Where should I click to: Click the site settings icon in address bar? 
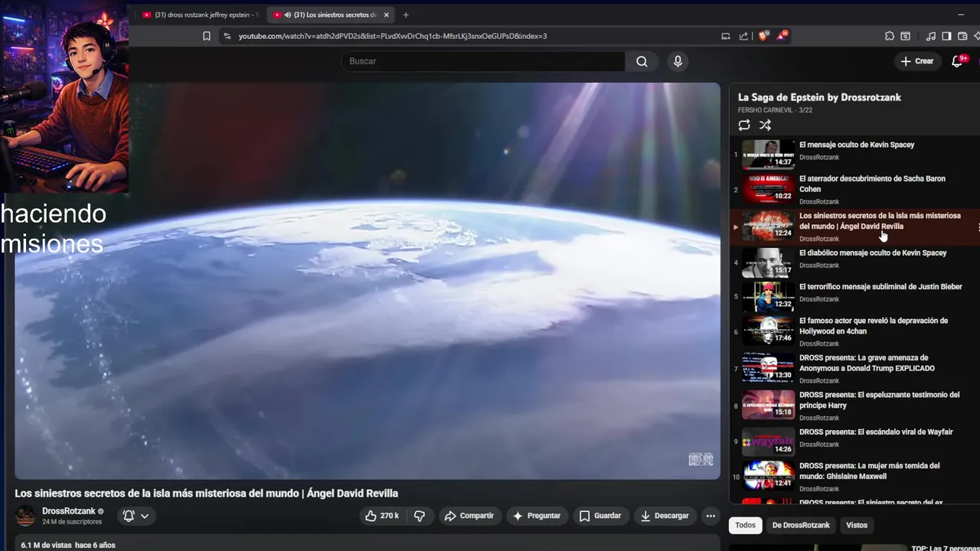pos(227,36)
